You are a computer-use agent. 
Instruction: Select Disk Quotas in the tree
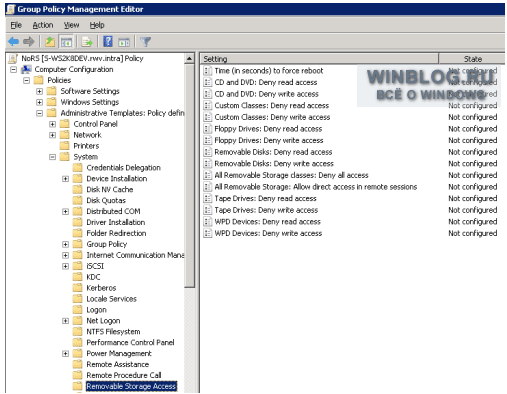(x=106, y=200)
